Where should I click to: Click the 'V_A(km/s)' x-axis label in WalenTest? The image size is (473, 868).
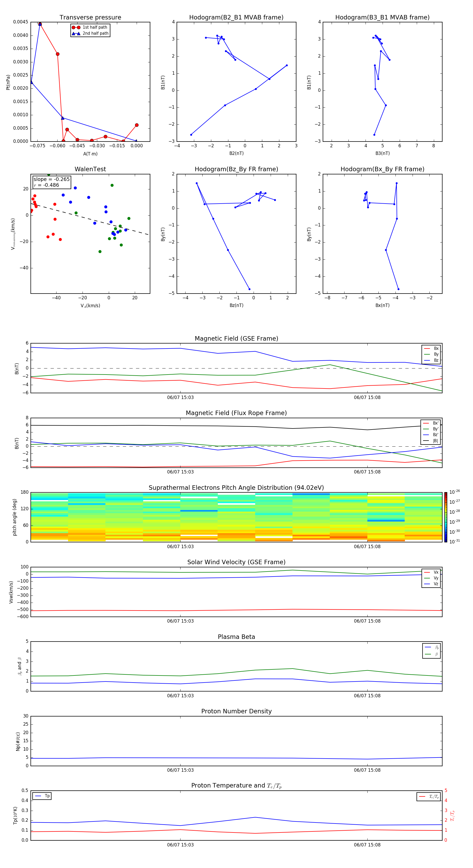90,306
